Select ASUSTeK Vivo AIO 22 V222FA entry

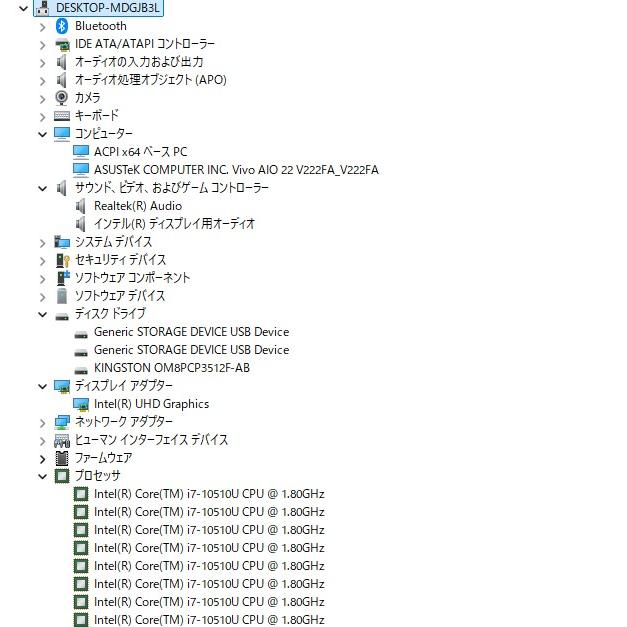tap(236, 170)
